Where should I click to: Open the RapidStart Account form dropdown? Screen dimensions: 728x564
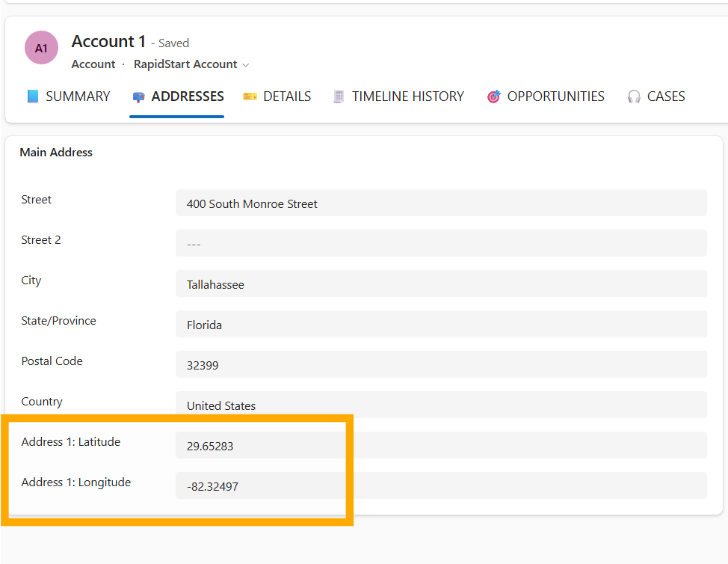185,64
